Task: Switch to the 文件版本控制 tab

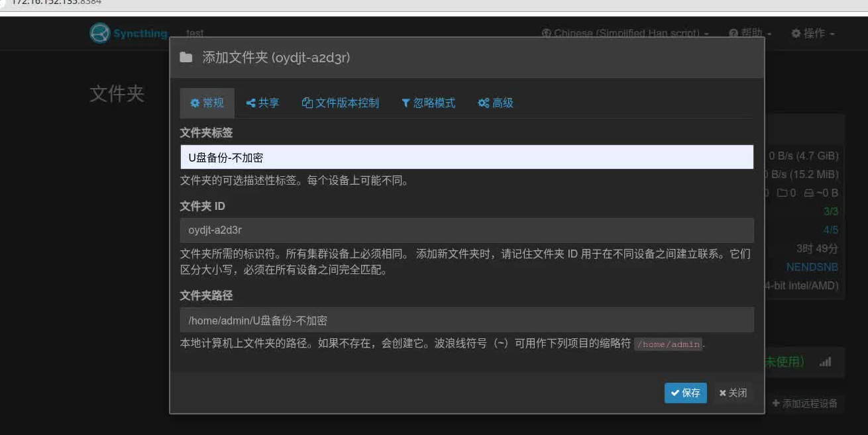Action: click(x=340, y=103)
